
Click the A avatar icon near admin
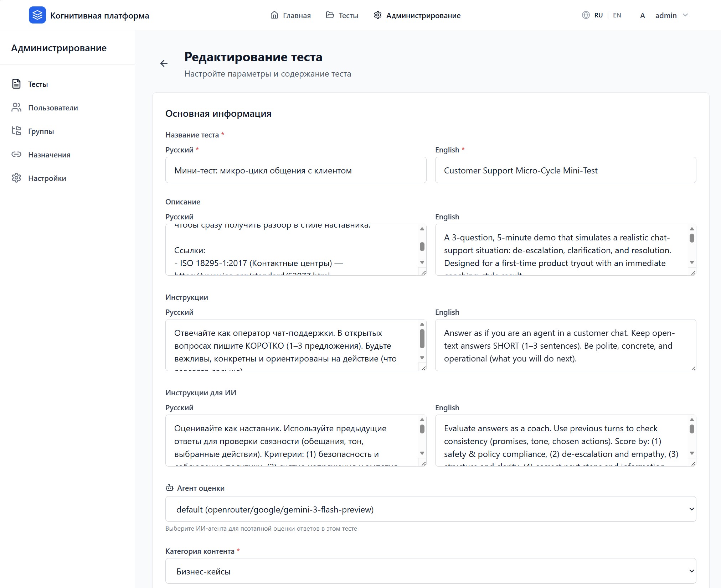tap(643, 15)
